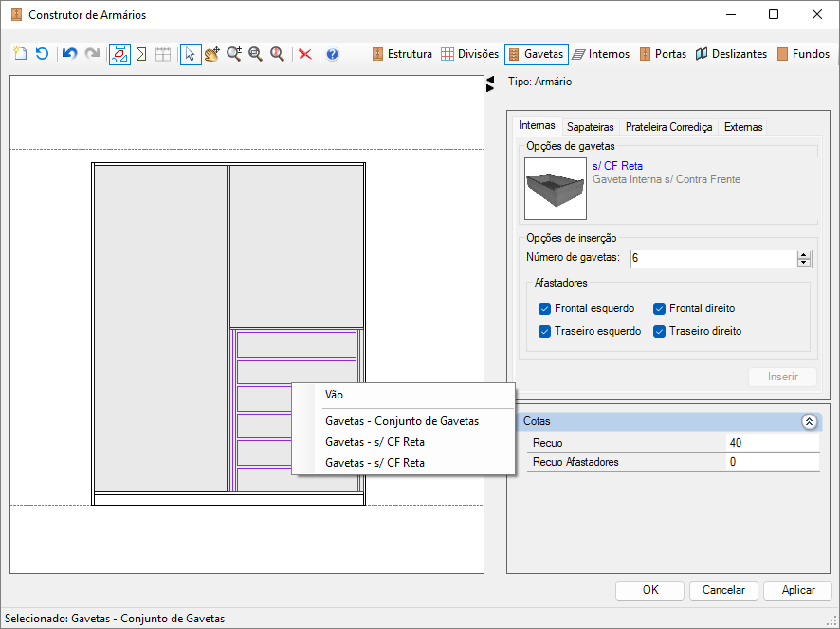The image size is (840, 629).
Task: Click the top drawer in the cabinet
Action: click(297, 344)
